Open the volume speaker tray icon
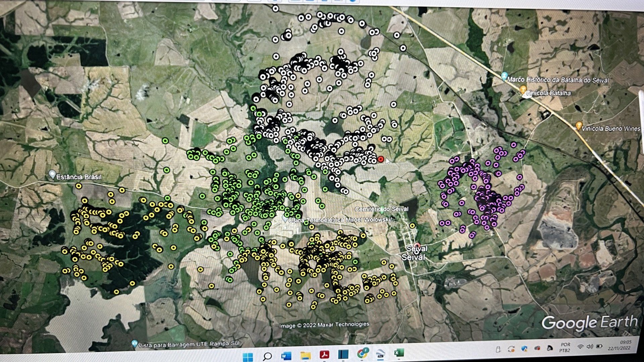Screen dimensions: 644x362 [590, 346]
